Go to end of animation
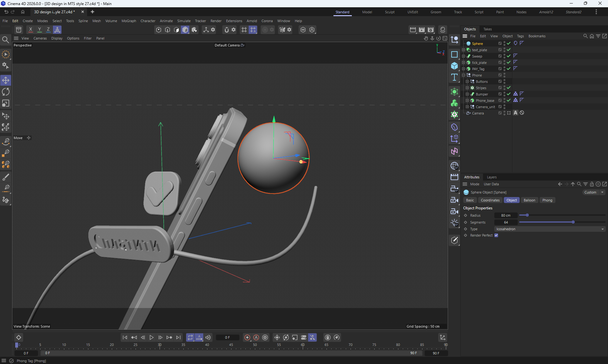This screenshot has width=608, height=364. 178,337
